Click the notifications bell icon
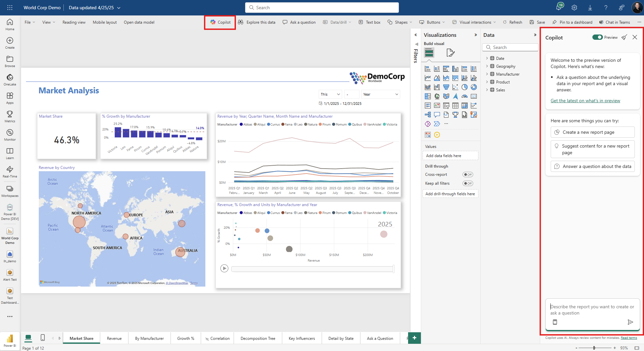The height and width of the screenshot is (351, 644). coord(559,8)
